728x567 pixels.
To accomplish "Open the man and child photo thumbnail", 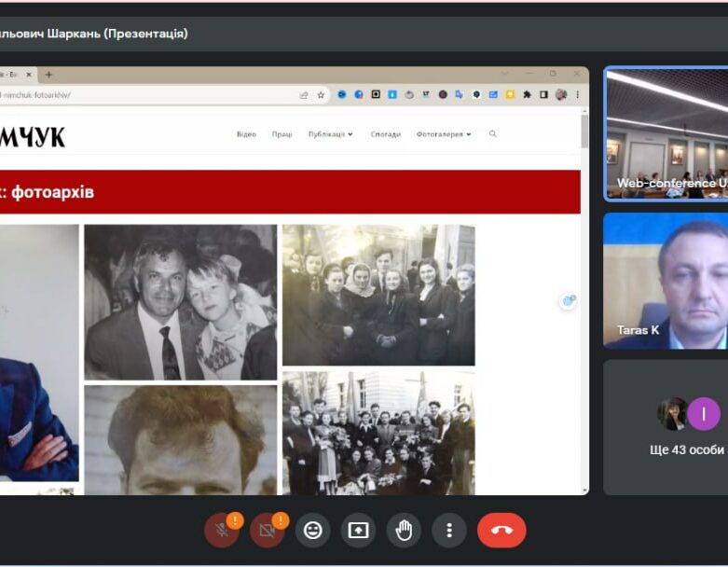I will [x=180, y=301].
